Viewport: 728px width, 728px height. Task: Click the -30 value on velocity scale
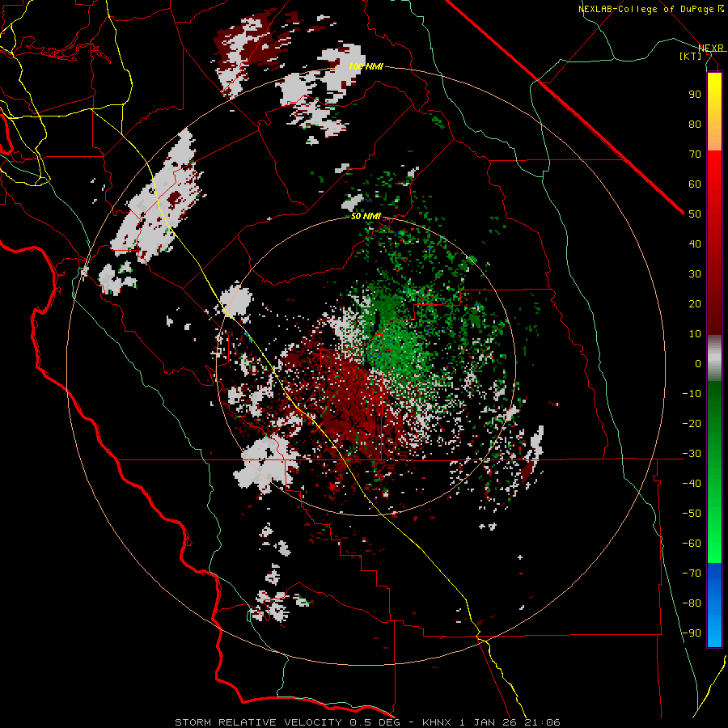(x=692, y=454)
